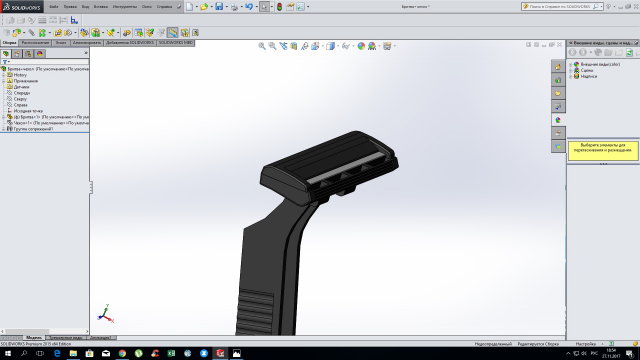The width and height of the screenshot is (640, 360).
Task: Create a new document via New icon
Action: point(189,7)
